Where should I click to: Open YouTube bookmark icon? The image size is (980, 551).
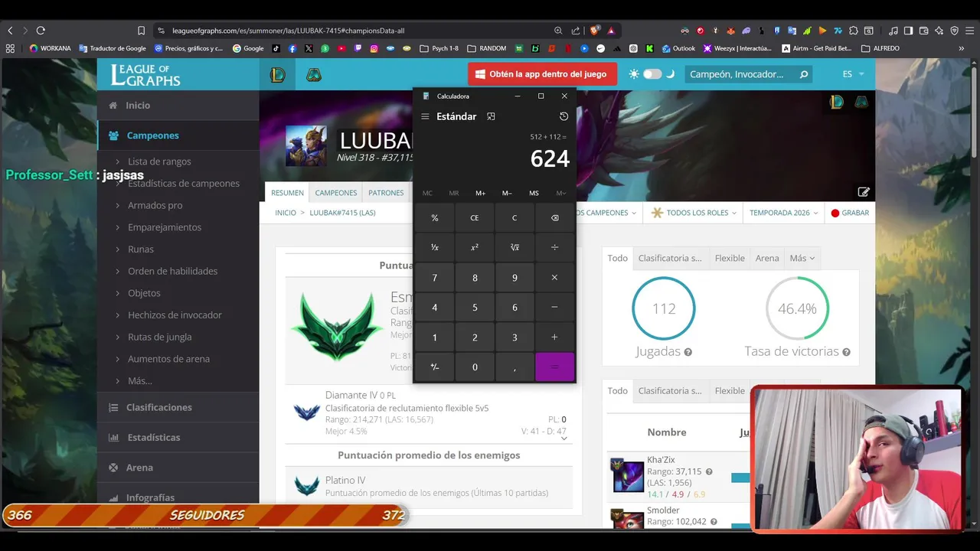click(341, 48)
